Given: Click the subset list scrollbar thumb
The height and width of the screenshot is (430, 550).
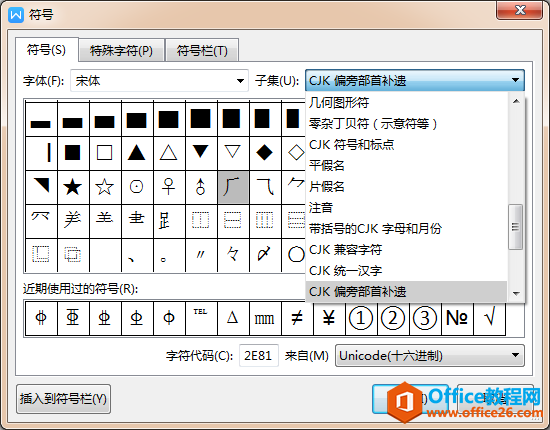Looking at the screenshot, I should click(516, 227).
